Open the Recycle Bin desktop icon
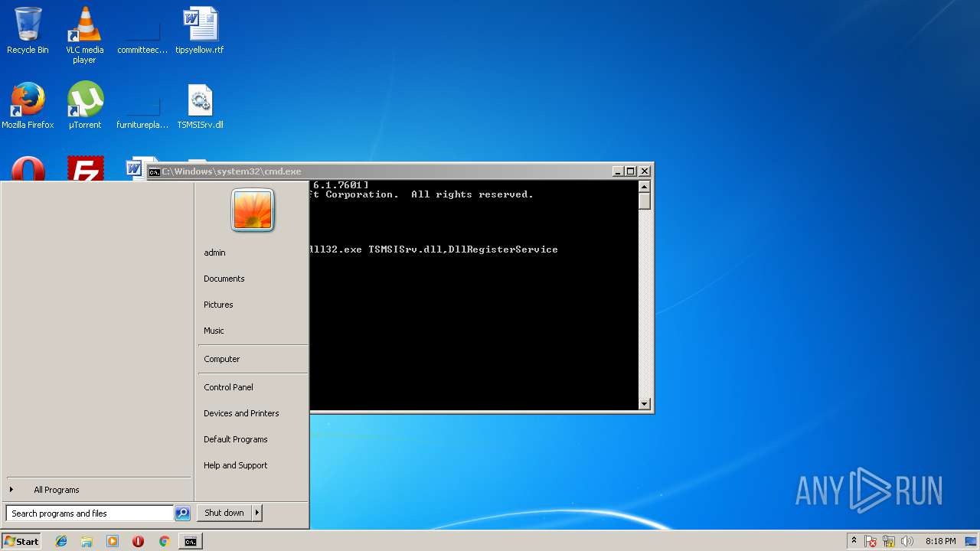This screenshot has width=980, height=551. coord(28,31)
